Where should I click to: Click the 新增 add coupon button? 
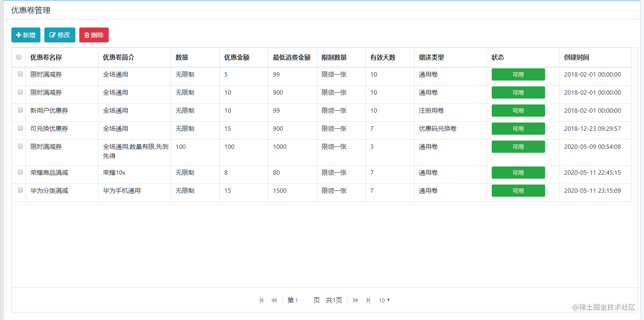tap(26, 35)
